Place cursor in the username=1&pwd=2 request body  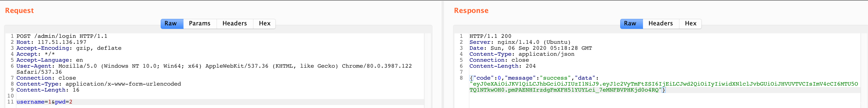[x=44, y=102]
